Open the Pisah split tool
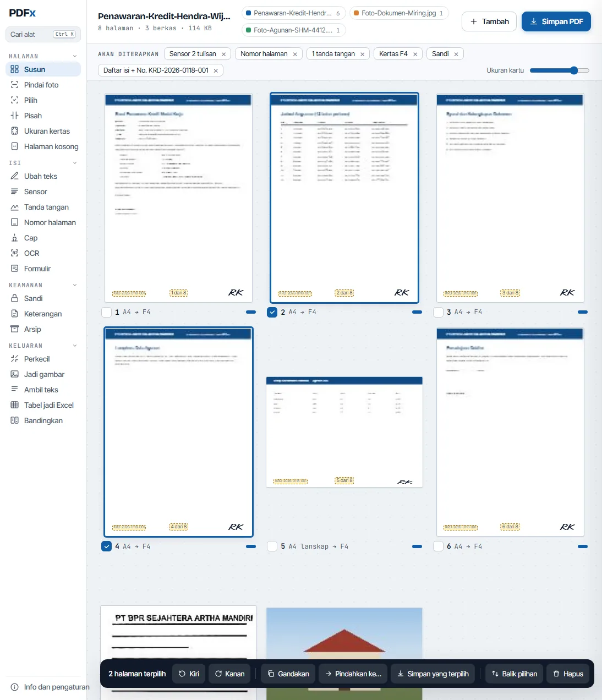 pos(43,116)
